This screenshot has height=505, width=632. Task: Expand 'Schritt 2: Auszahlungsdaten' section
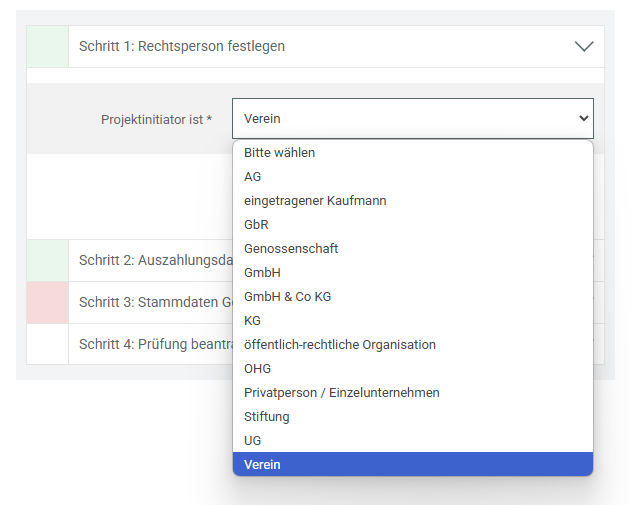tap(150, 260)
